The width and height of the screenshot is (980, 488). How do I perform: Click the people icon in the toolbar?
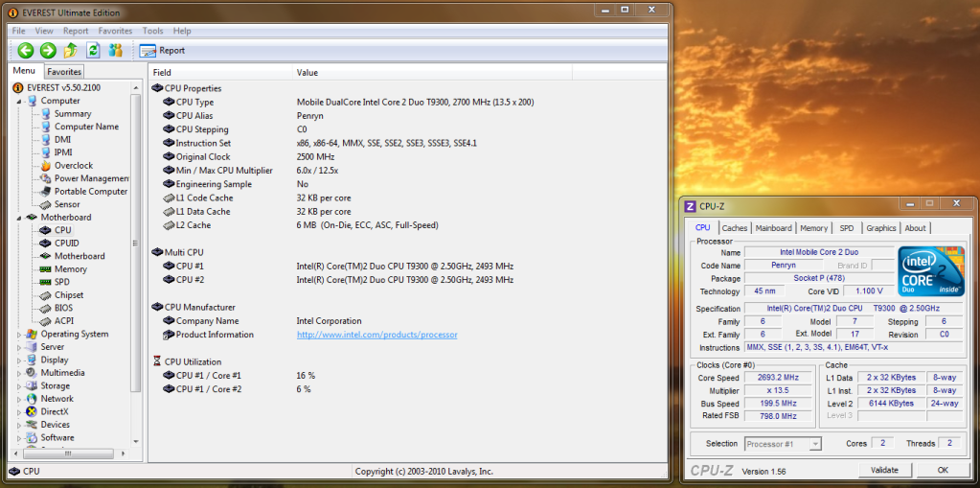(116, 51)
